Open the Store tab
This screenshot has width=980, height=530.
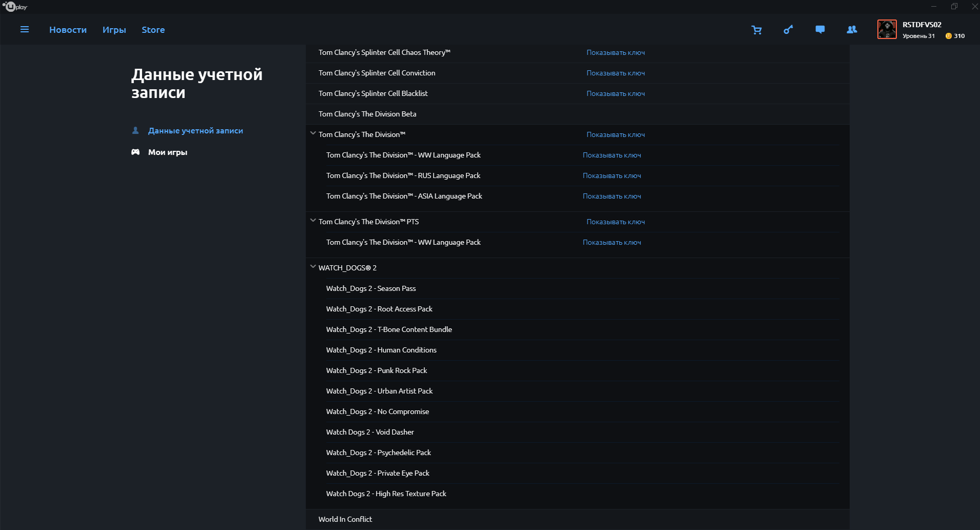(153, 30)
